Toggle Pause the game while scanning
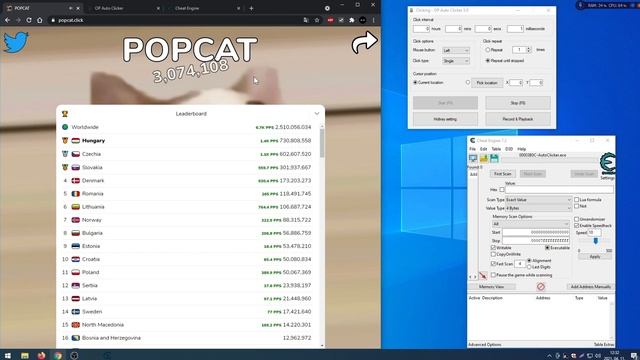Viewport: 640px width, 360px height. coord(493,275)
